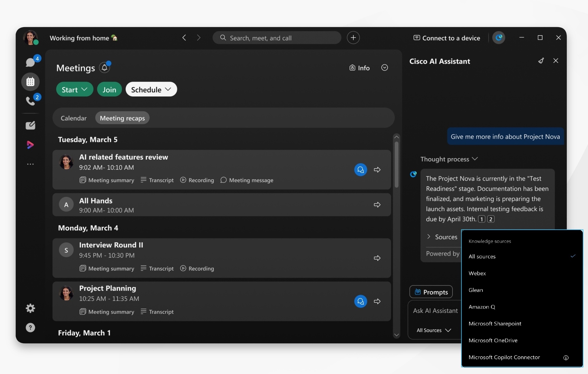Open More options ellipsis in sidebar
The width and height of the screenshot is (588, 374).
30,164
